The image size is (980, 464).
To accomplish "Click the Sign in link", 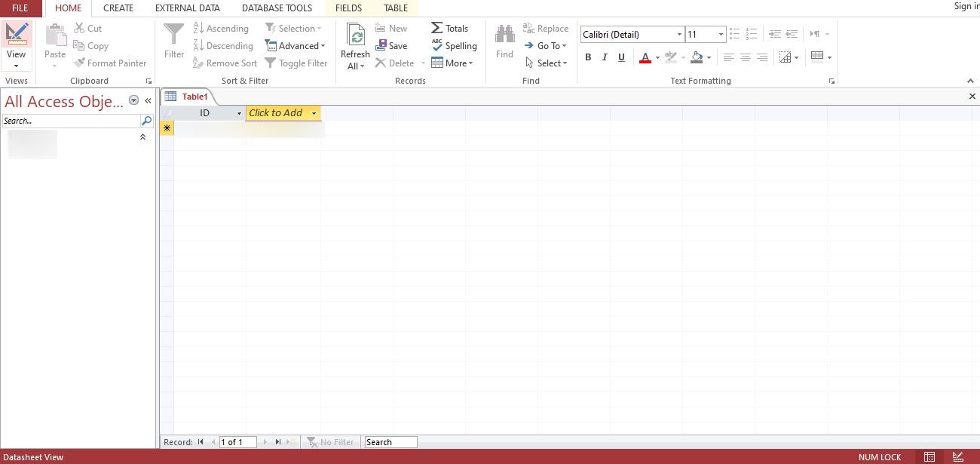I will (966, 6).
